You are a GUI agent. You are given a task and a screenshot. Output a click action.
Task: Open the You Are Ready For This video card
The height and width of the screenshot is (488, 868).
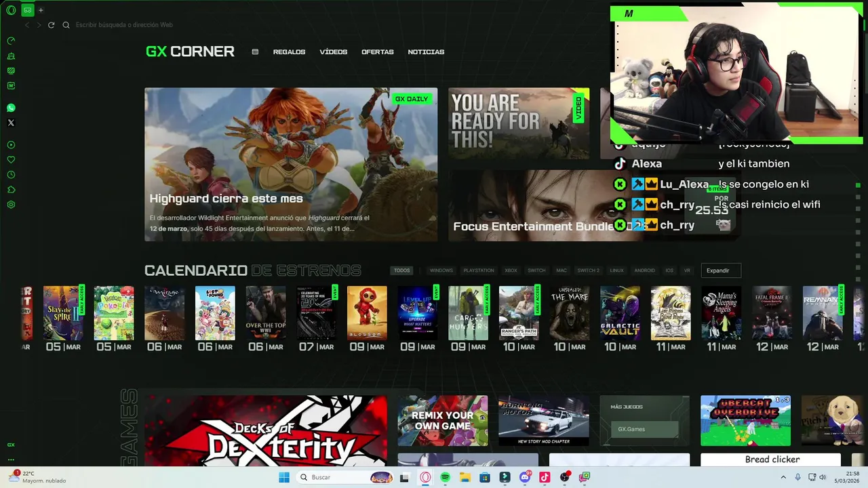[519, 123]
